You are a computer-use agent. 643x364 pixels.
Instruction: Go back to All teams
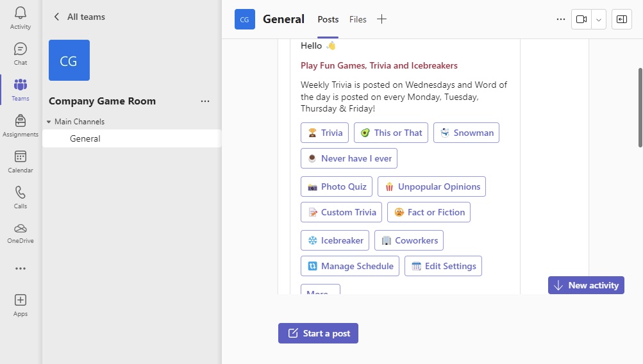pyautogui.click(x=79, y=17)
